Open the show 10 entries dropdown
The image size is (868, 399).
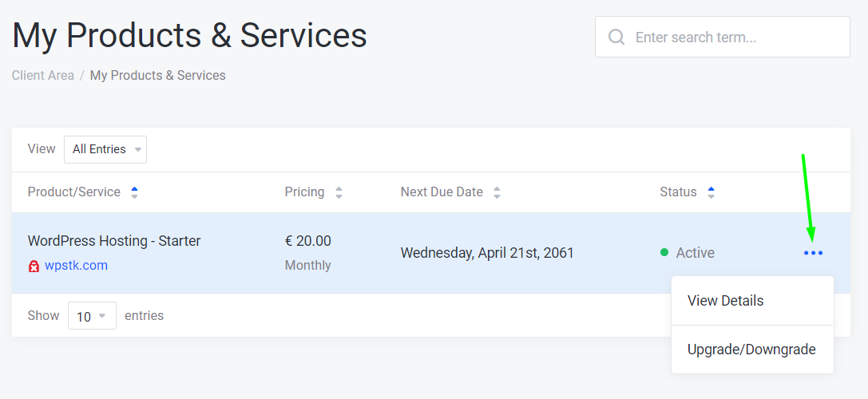pyautogui.click(x=92, y=316)
